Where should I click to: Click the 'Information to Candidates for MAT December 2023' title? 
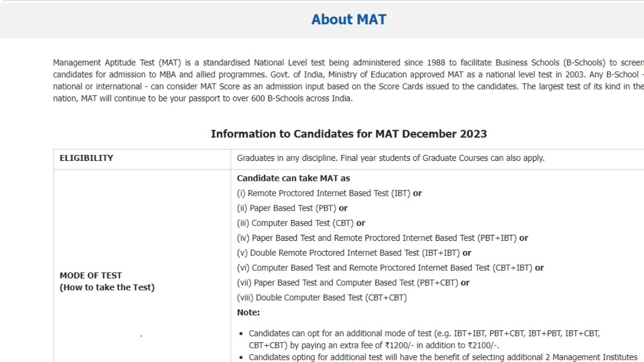349,134
